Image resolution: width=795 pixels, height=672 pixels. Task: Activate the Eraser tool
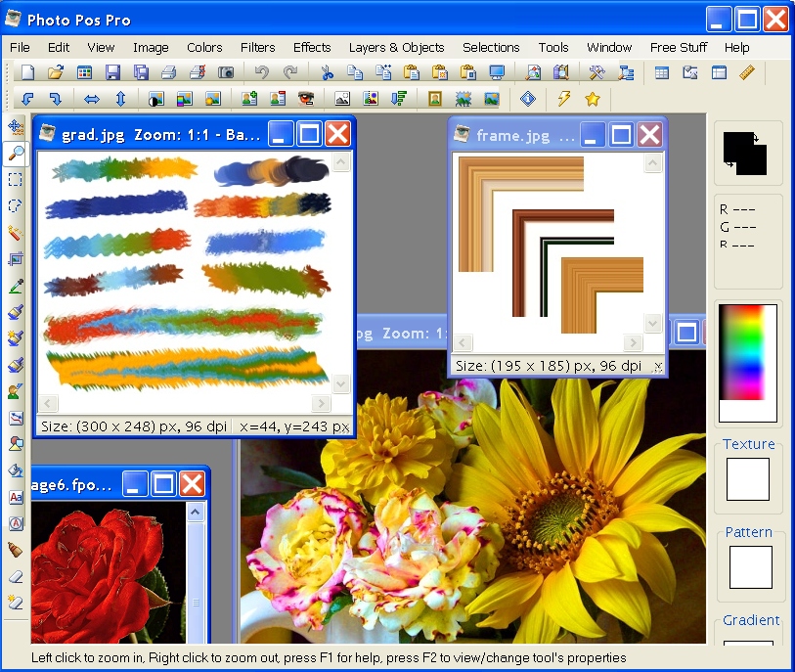click(x=16, y=576)
